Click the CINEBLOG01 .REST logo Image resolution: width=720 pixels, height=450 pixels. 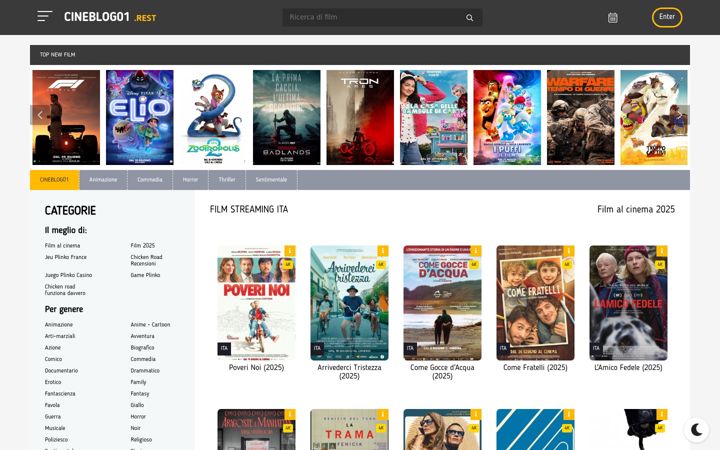[110, 17]
